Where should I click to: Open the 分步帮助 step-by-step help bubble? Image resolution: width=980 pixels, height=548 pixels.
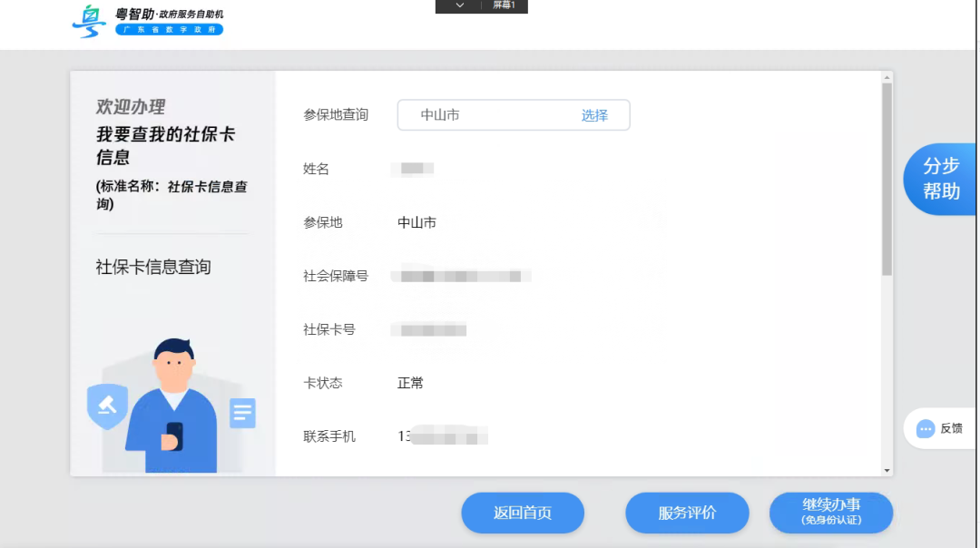click(940, 179)
